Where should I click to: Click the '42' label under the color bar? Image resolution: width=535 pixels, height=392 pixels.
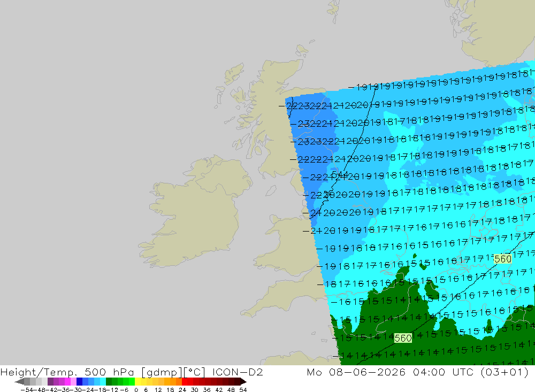coord(219,390)
